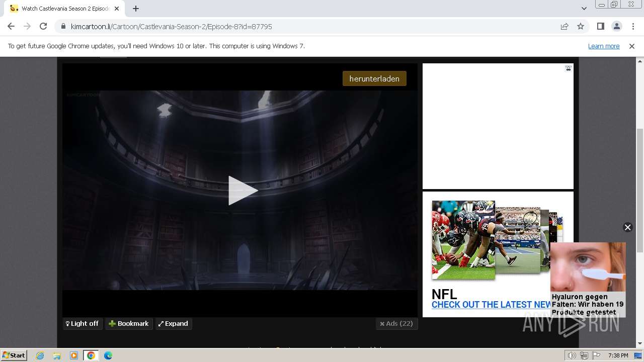Share this page via the share icon
This screenshot has height=362, width=644.
[565, 27]
